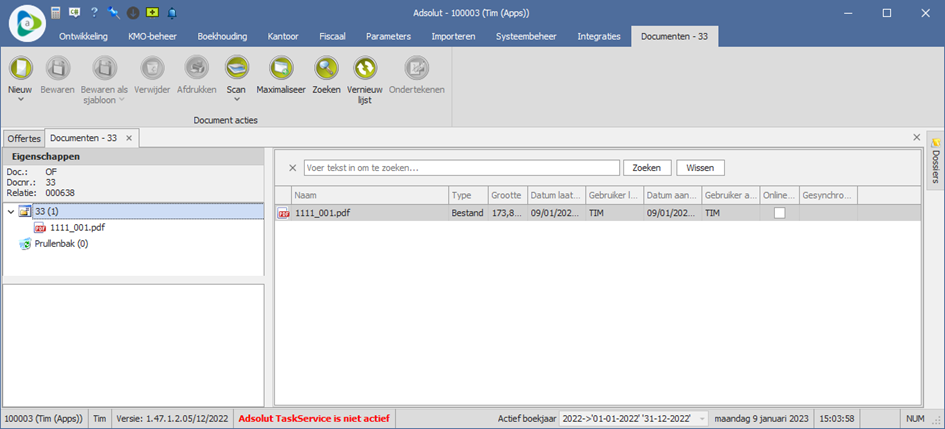Clear search text with the X icon
This screenshot has width=945, height=429.
[x=292, y=168]
